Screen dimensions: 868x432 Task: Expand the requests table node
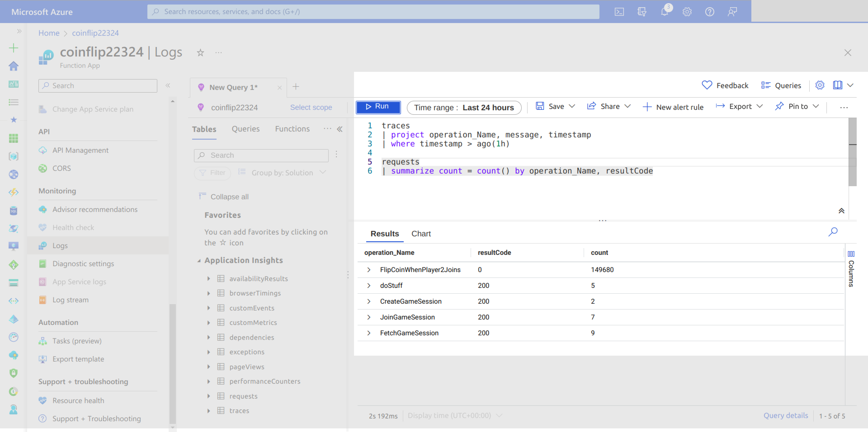(209, 396)
